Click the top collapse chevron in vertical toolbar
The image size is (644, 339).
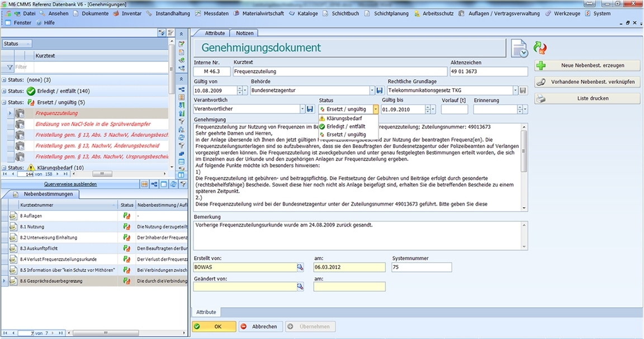point(181,34)
